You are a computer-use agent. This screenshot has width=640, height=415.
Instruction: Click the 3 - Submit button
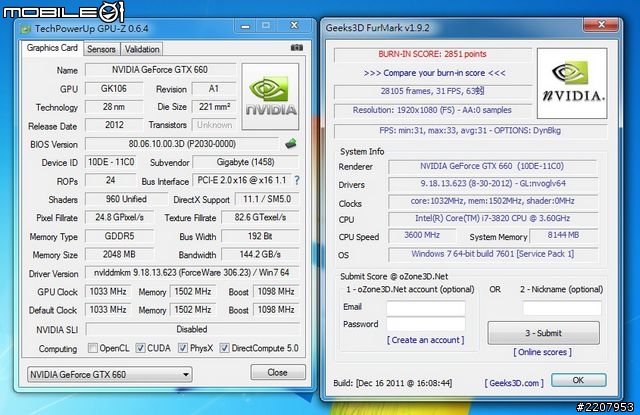[x=543, y=333]
